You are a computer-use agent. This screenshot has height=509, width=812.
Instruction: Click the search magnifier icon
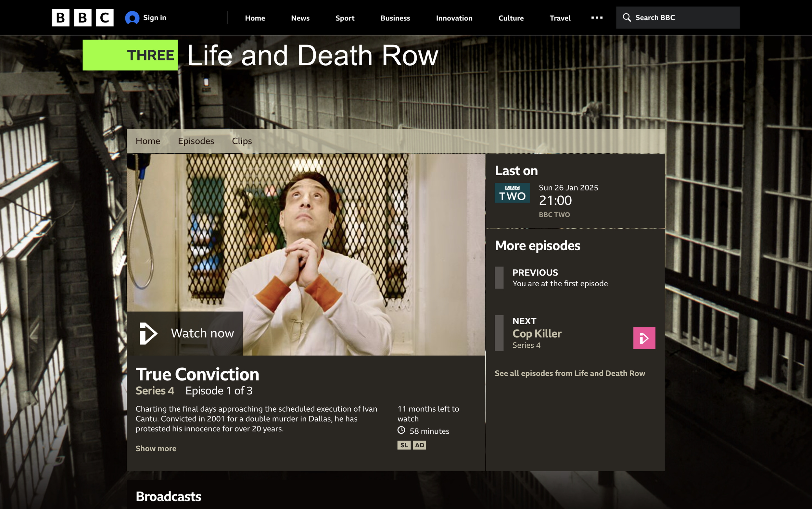pyautogui.click(x=627, y=18)
